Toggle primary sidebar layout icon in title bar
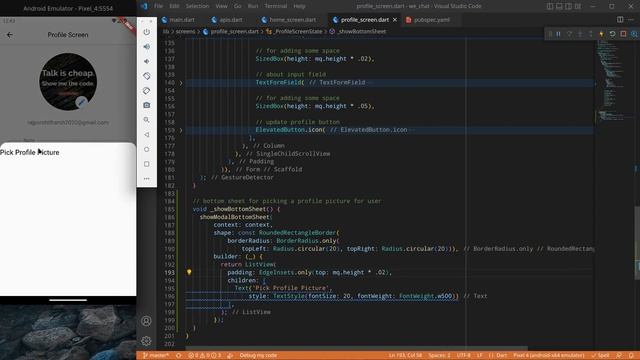Image resolution: width=640 pixels, height=360 pixels. coord(550,6)
